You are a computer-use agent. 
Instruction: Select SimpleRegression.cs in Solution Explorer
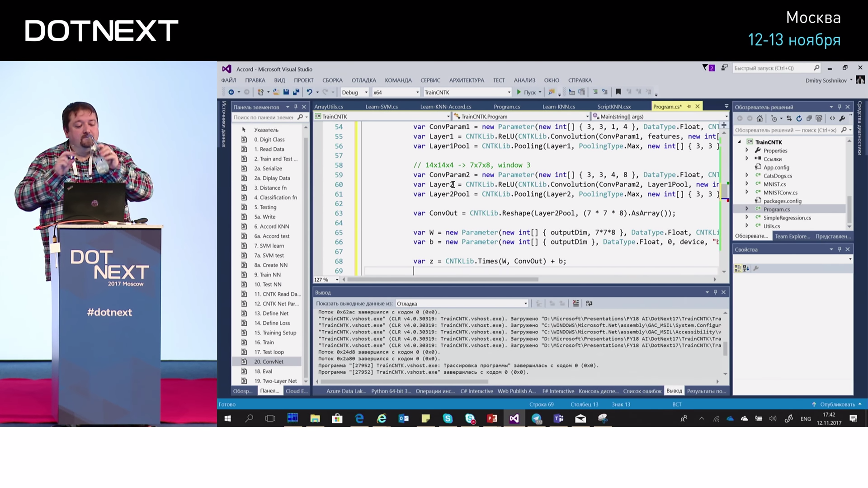(787, 218)
